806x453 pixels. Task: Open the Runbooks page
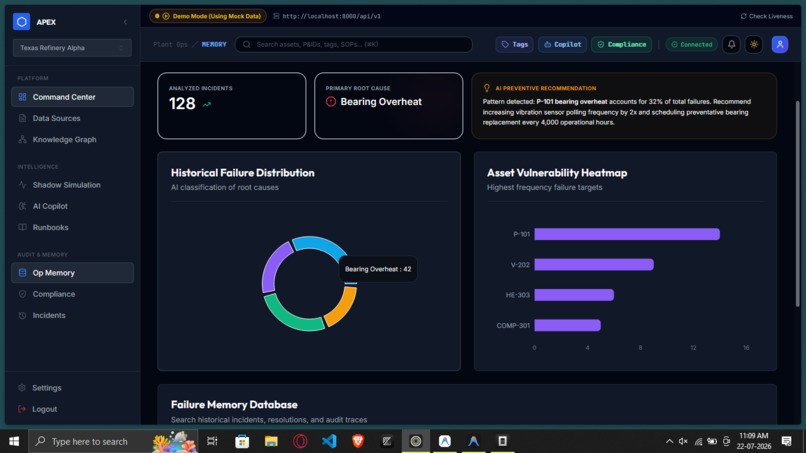72,227
